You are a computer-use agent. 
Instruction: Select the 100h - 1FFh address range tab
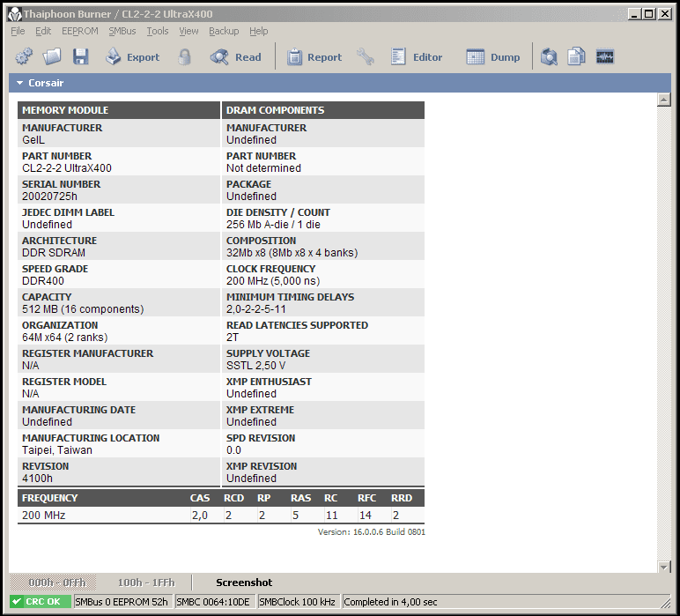(x=146, y=583)
